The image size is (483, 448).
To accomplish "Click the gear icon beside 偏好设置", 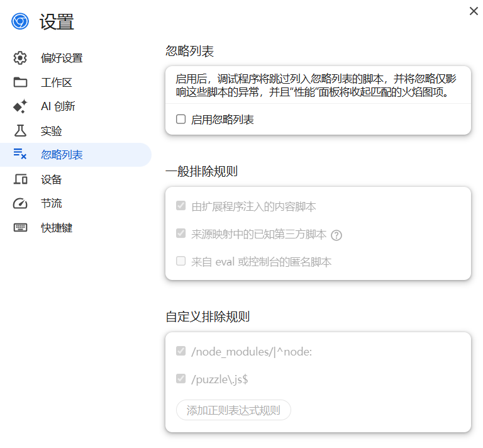I will (20, 59).
